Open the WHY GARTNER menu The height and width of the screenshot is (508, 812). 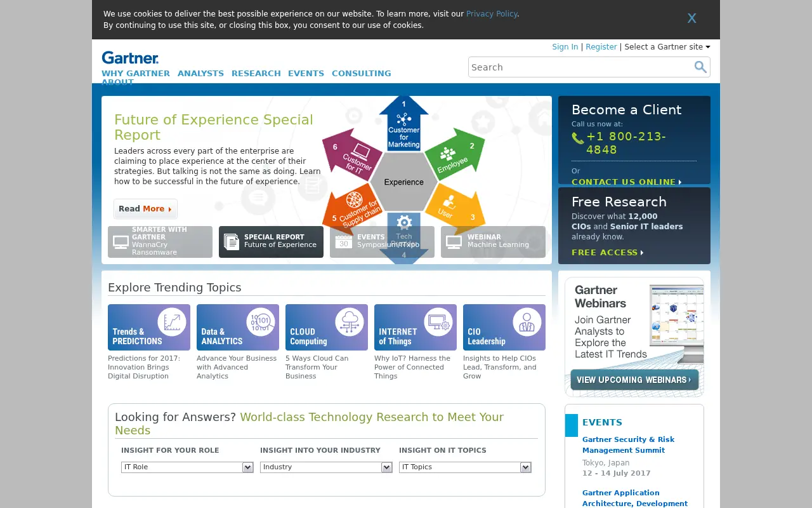tap(136, 74)
